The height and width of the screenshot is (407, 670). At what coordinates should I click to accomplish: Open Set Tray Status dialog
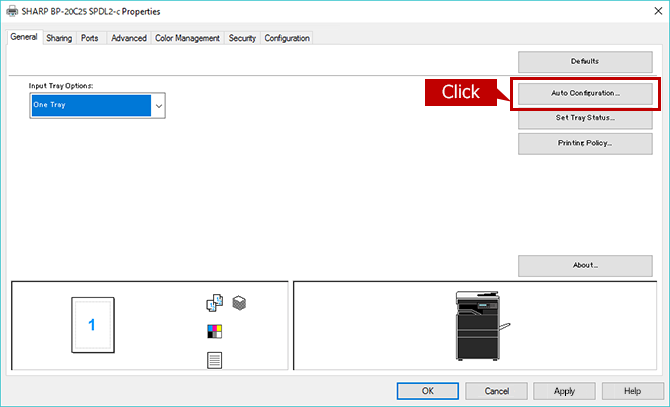[585, 118]
